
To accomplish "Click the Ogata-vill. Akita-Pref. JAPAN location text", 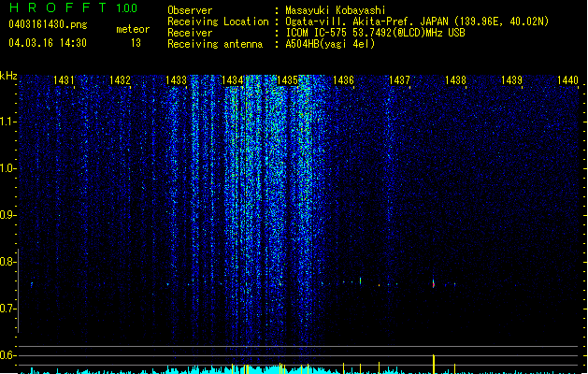I will click(x=417, y=22).
